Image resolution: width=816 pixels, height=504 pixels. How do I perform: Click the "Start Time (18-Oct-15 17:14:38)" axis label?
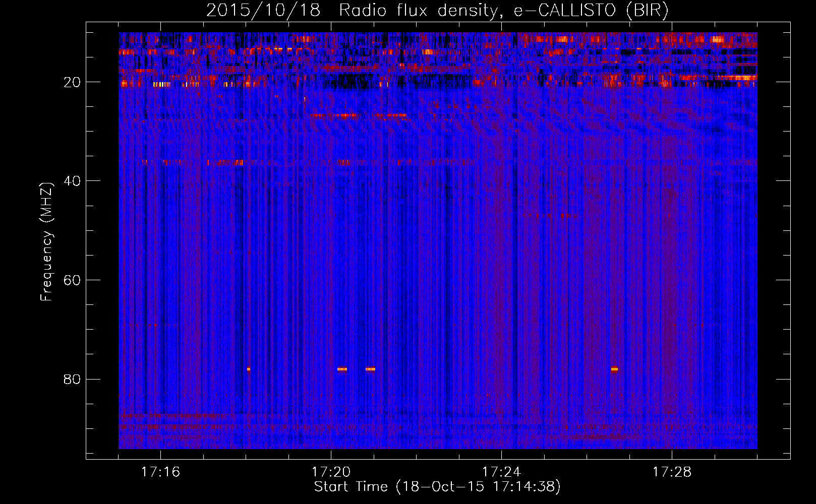437,487
